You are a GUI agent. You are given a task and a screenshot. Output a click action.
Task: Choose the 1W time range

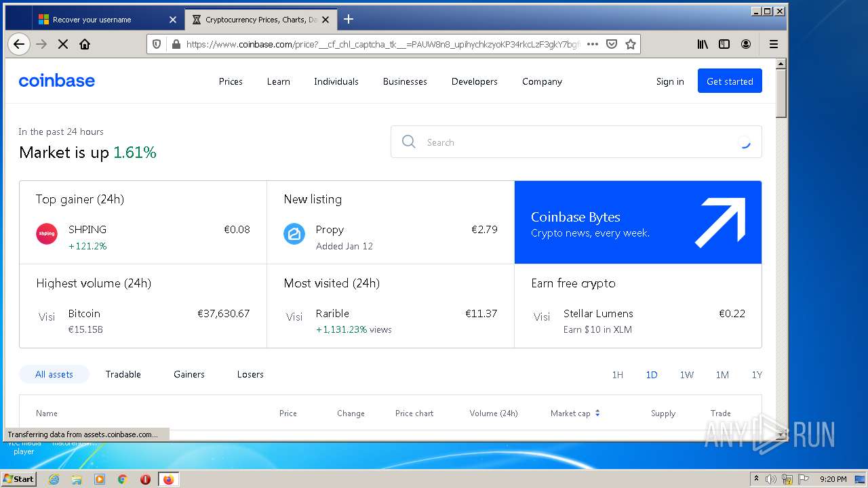687,375
